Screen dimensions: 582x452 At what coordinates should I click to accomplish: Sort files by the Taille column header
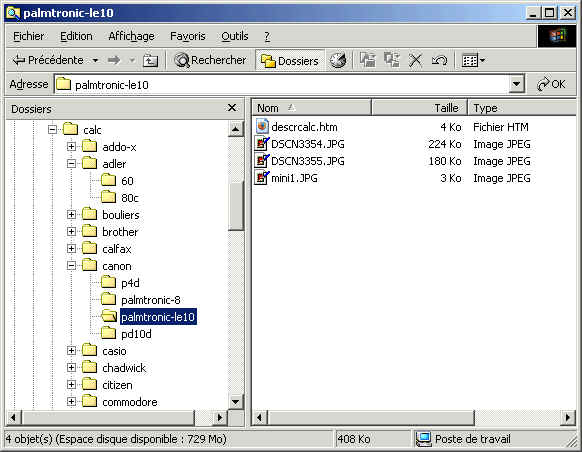(419, 108)
